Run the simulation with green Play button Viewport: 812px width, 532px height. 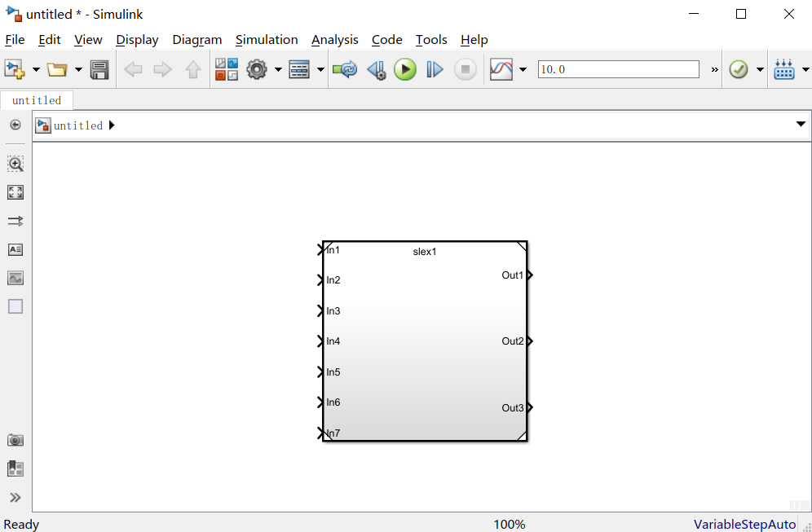pyautogui.click(x=405, y=69)
